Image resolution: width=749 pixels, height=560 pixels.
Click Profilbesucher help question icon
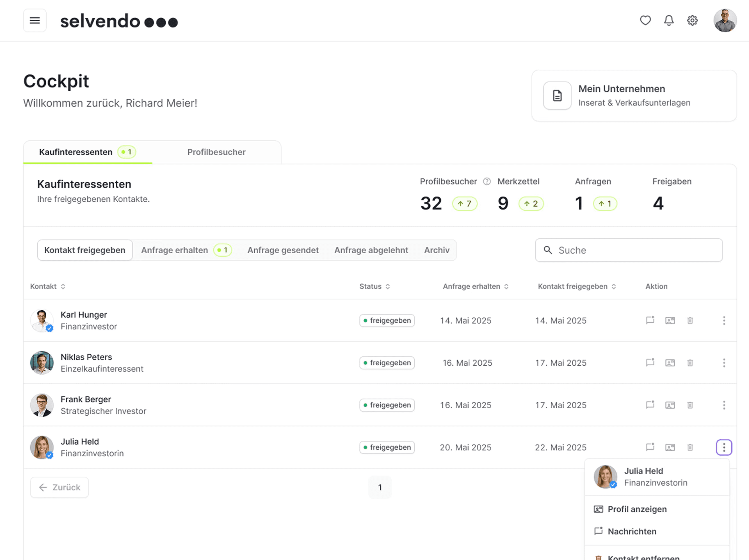[487, 182]
